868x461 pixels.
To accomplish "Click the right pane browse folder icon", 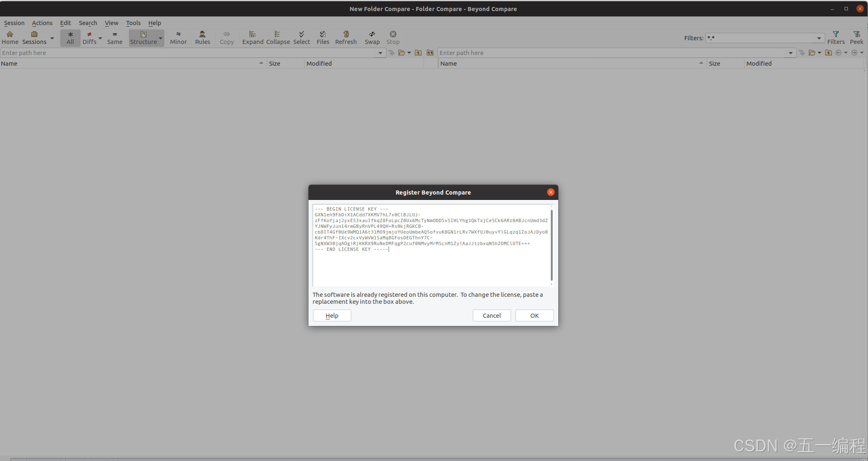I will pos(812,53).
